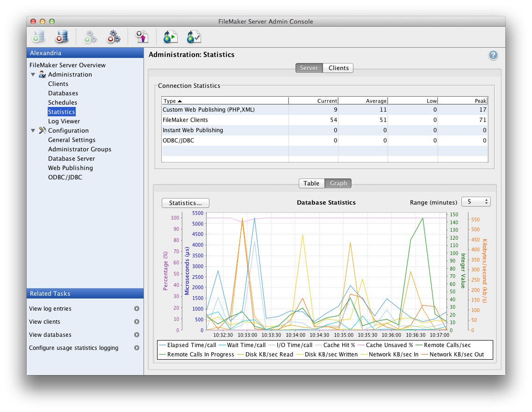This screenshot has width=532, height=412.
Task: Click the Low column header
Action: [413, 101]
